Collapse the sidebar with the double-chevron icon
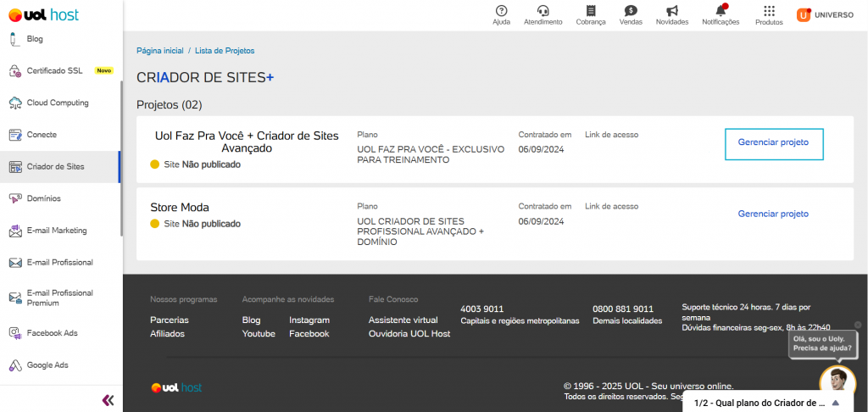 (x=108, y=400)
